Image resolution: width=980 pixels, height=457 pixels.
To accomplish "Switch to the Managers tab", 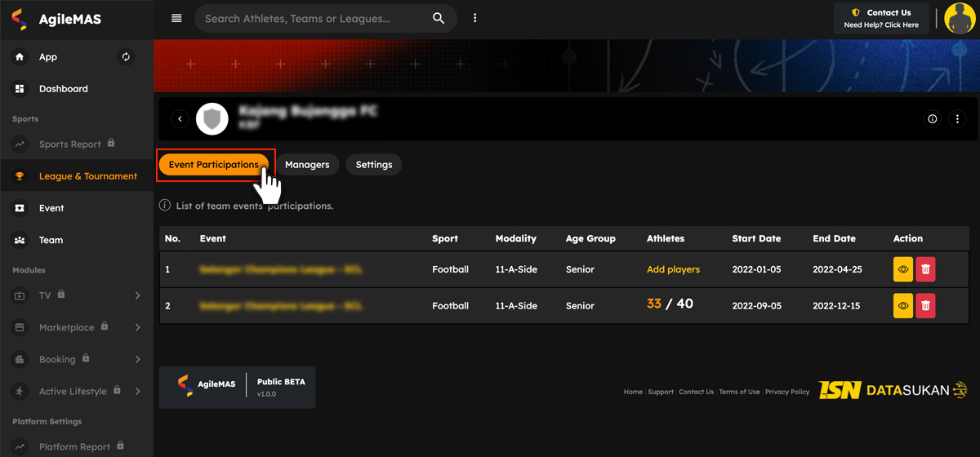I will 307,165.
